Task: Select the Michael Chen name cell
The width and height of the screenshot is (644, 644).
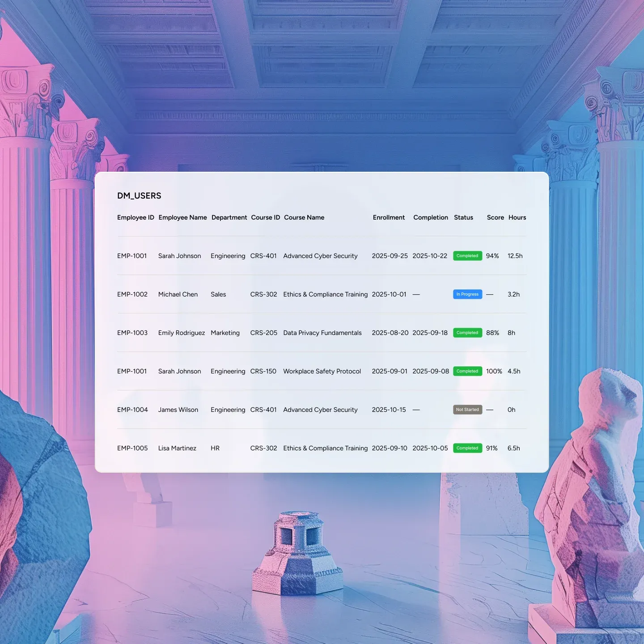Action: [x=178, y=294]
